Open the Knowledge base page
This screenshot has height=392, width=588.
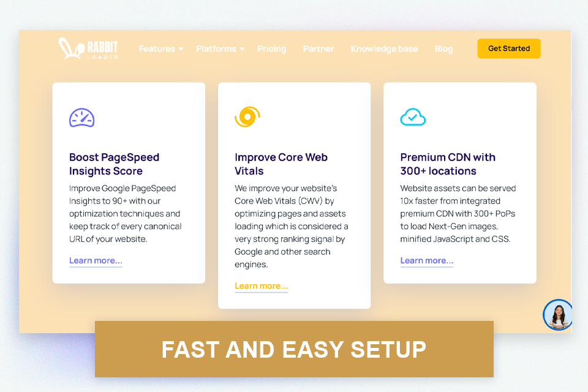coord(384,48)
